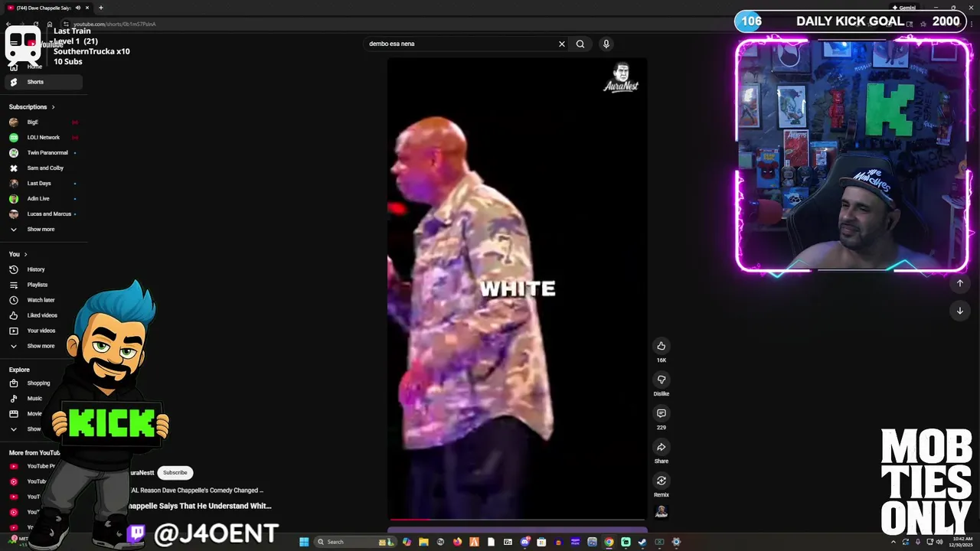Image resolution: width=980 pixels, height=551 pixels.
Task: Pause the playing short video
Action: coord(517,289)
